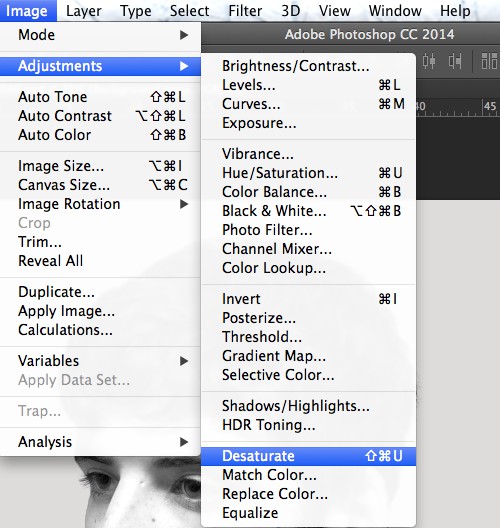The height and width of the screenshot is (528, 500).
Task: Open Shadows/Highlights
Action: [308, 406]
